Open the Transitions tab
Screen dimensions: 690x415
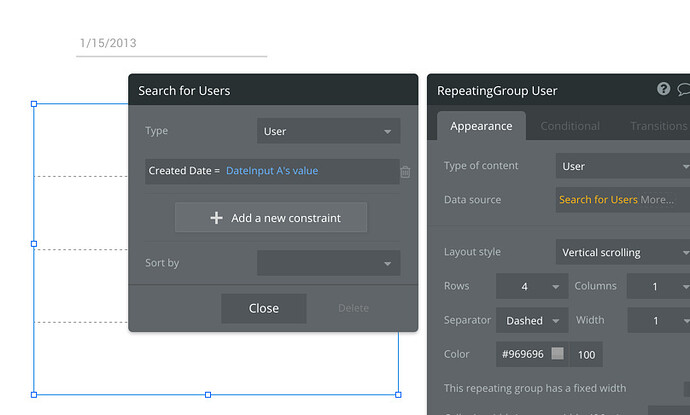click(658, 126)
